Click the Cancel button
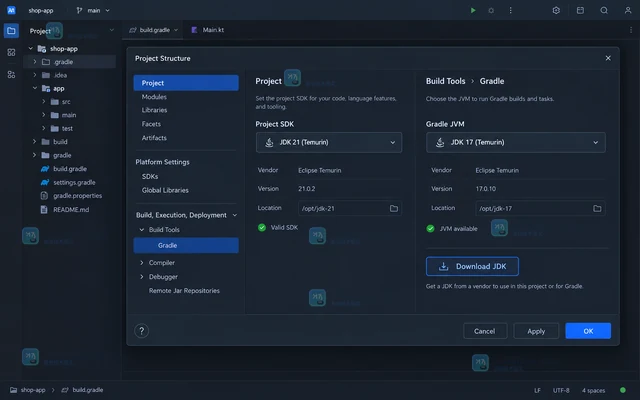 click(x=485, y=331)
